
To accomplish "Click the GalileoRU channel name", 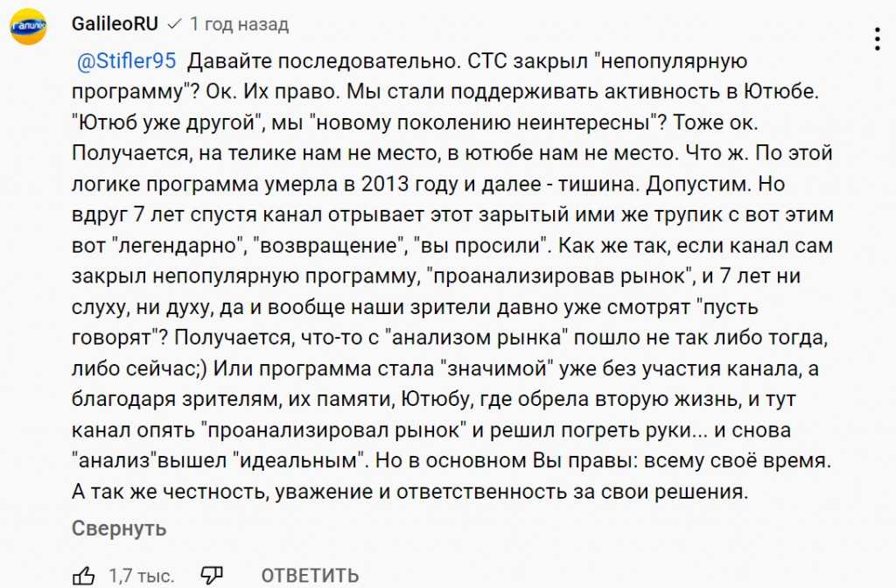I will pos(113,24).
